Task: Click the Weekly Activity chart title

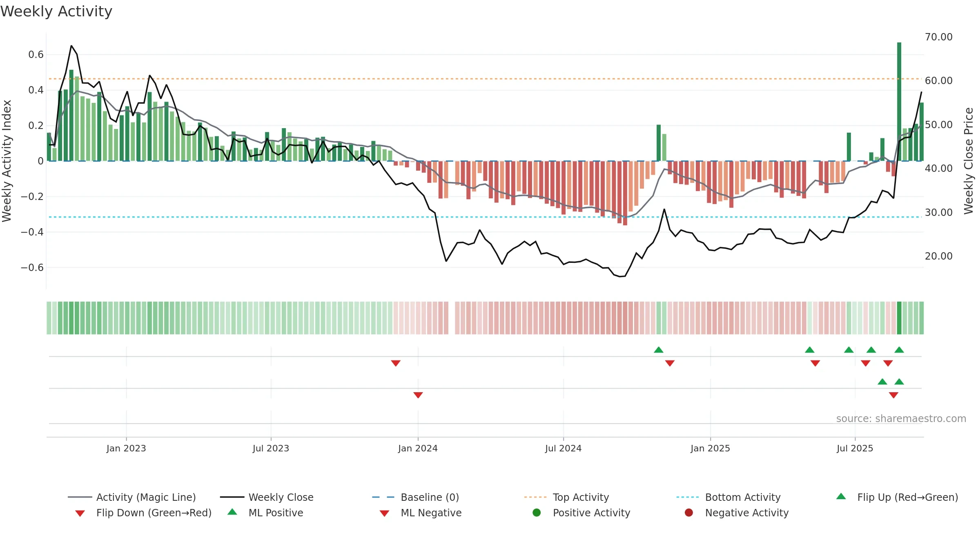Action: [x=56, y=11]
